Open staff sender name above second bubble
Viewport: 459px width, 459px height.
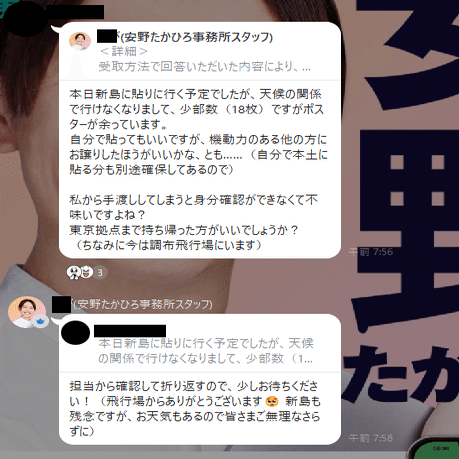tap(132, 304)
